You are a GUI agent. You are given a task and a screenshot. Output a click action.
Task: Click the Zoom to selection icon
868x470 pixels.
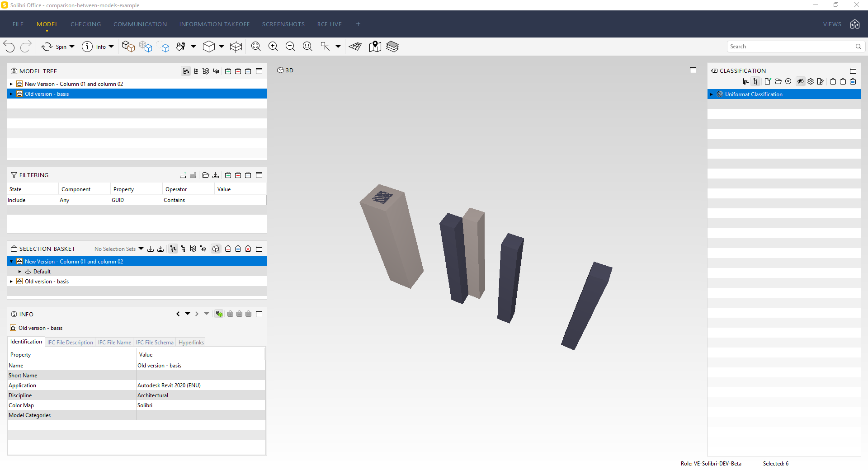point(307,47)
